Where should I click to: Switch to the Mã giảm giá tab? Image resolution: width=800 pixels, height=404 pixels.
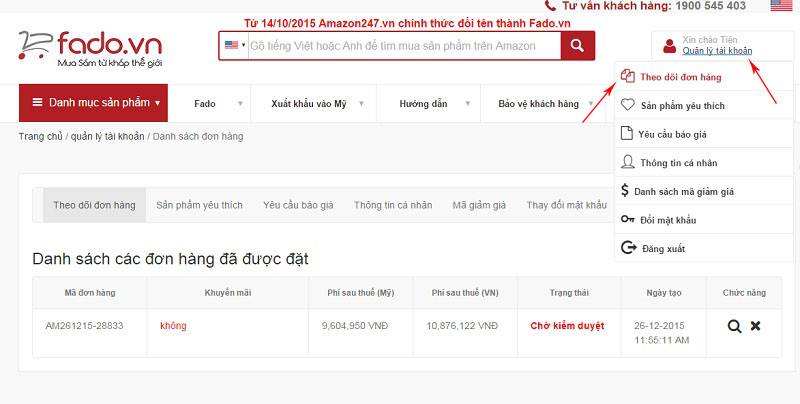click(479, 205)
